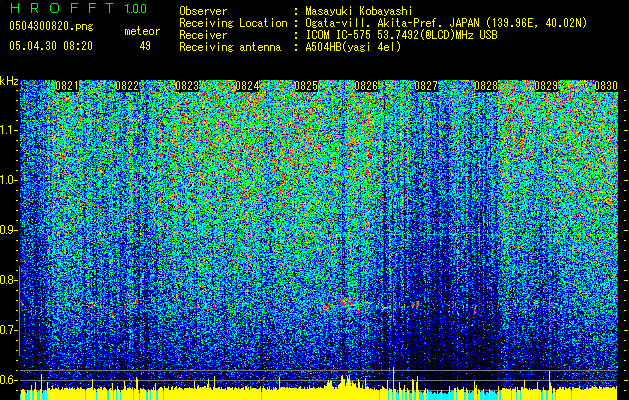The width and height of the screenshot is (629, 400).
Task: Click the Observer label
Action: point(203,11)
